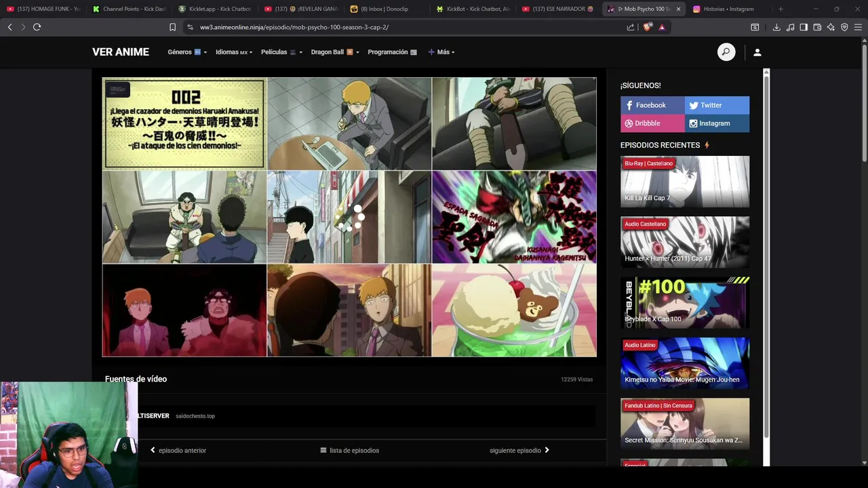Expand the Dragon Ball dropdown menu
The height and width of the screenshot is (488, 868).
click(x=335, y=52)
